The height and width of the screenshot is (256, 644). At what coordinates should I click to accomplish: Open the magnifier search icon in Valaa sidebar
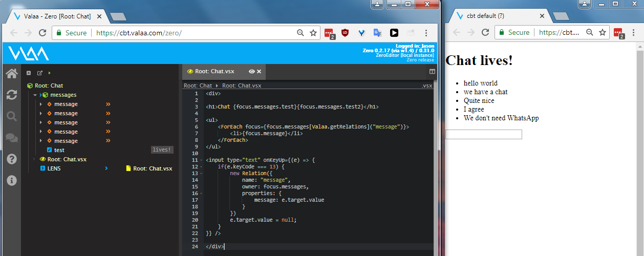pos(11,116)
